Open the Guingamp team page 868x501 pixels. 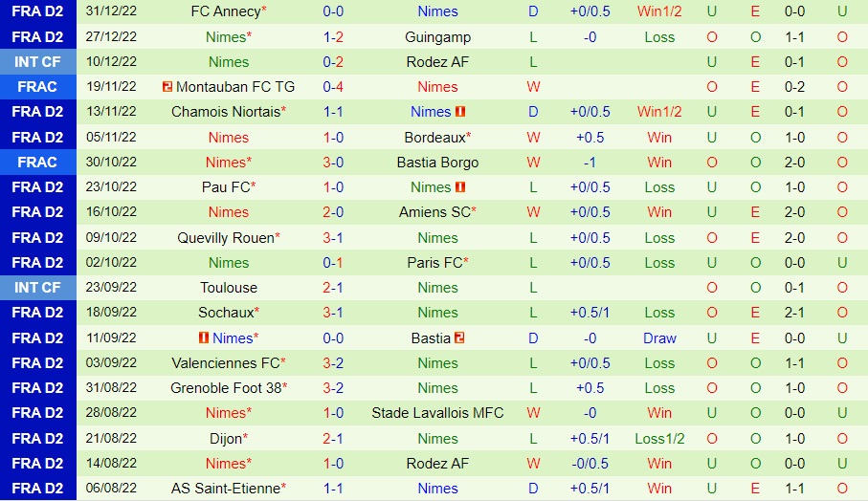pyautogui.click(x=437, y=37)
